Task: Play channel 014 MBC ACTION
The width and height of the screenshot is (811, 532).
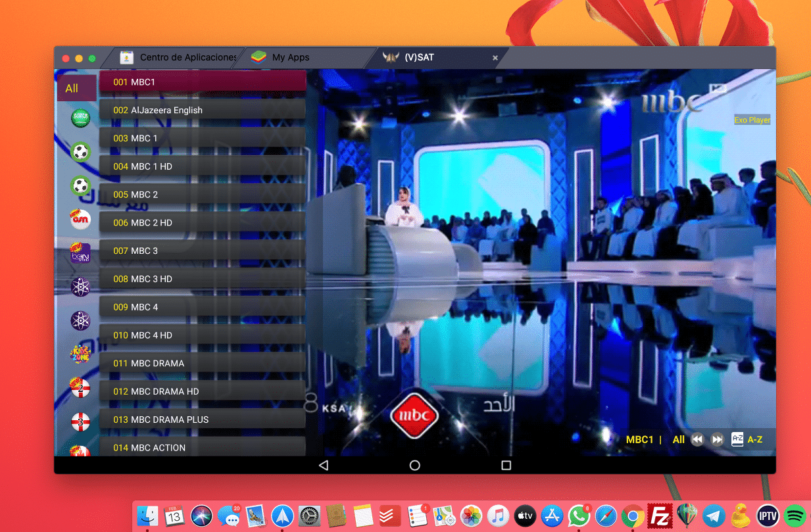Action: point(202,447)
